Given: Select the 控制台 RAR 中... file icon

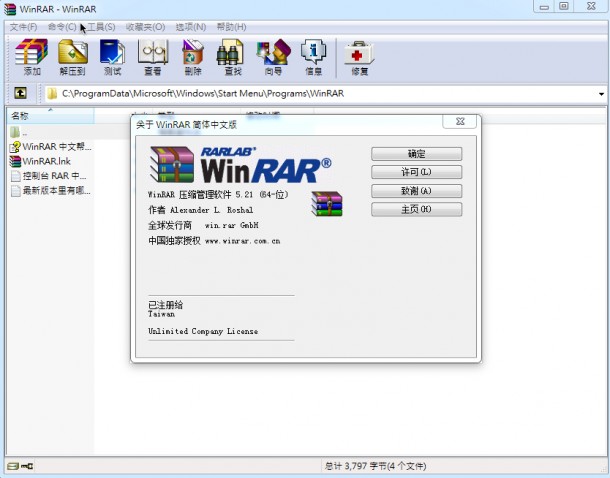Looking at the screenshot, I should [15, 176].
